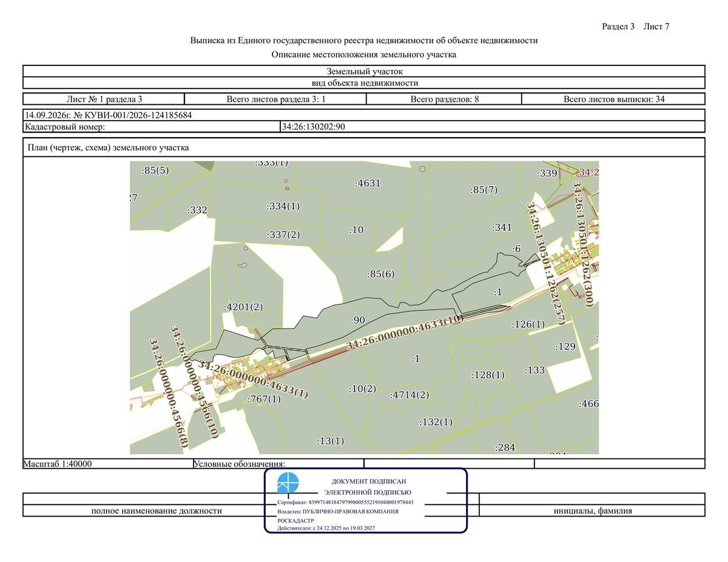The width and height of the screenshot is (728, 562).
Task: Click the 'инициалы, фамилия' cell
Action: point(593,511)
